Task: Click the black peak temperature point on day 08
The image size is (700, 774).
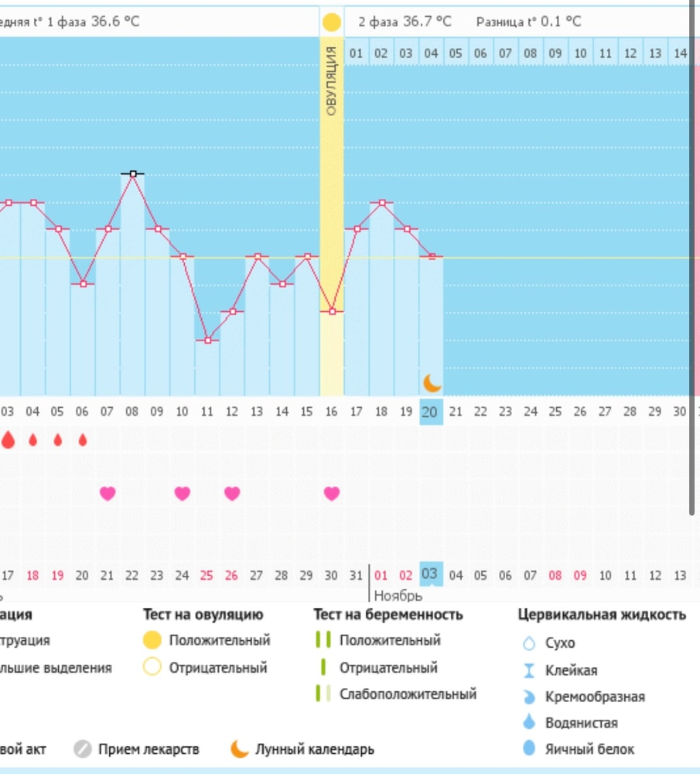Action: [x=133, y=174]
